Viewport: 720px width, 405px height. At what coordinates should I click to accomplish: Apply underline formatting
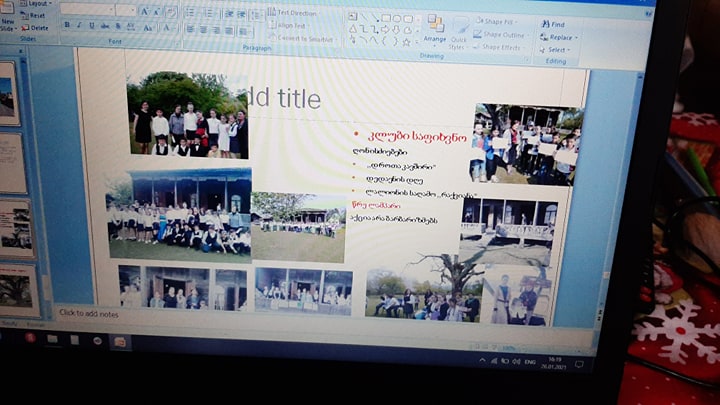[91, 26]
